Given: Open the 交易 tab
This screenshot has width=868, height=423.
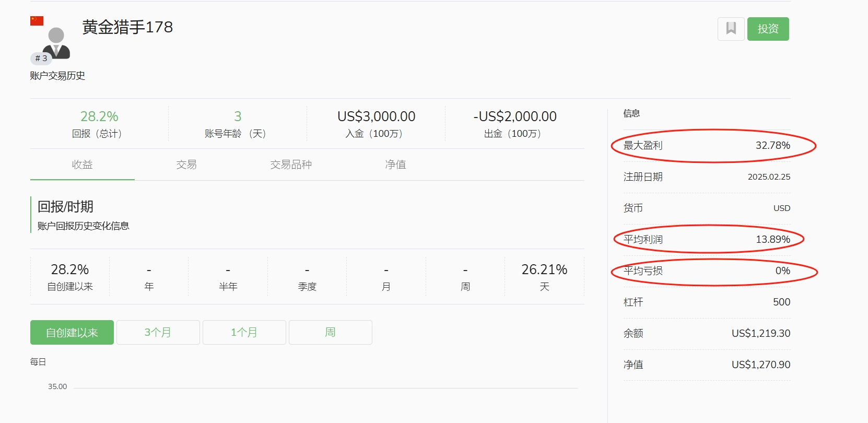Looking at the screenshot, I should [186, 164].
